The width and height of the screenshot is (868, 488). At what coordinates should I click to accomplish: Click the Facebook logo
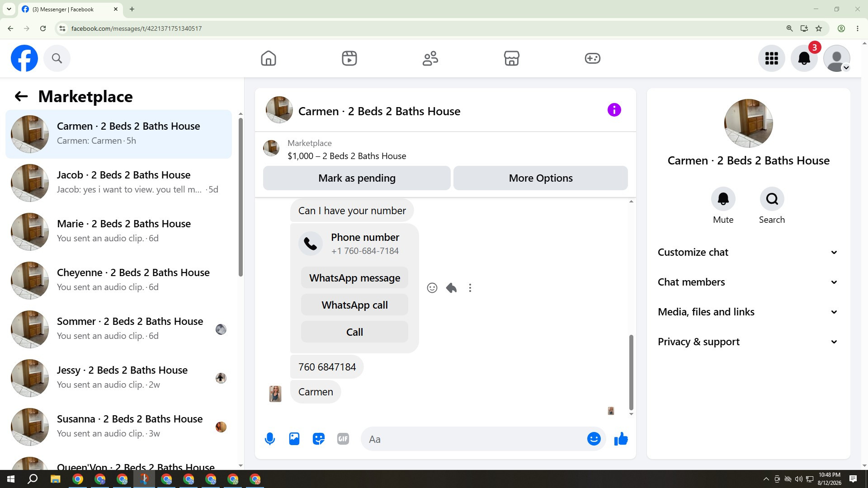point(24,58)
